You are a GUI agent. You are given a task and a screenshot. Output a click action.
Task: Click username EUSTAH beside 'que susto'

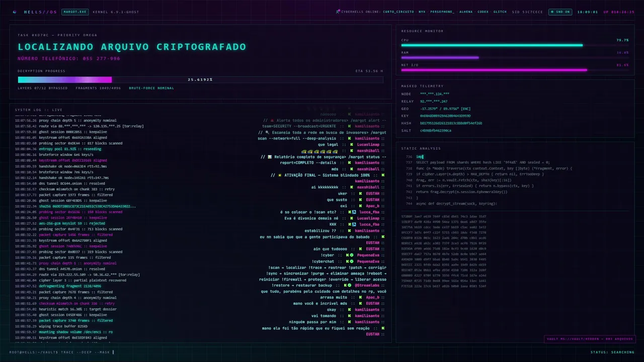coord(372,200)
